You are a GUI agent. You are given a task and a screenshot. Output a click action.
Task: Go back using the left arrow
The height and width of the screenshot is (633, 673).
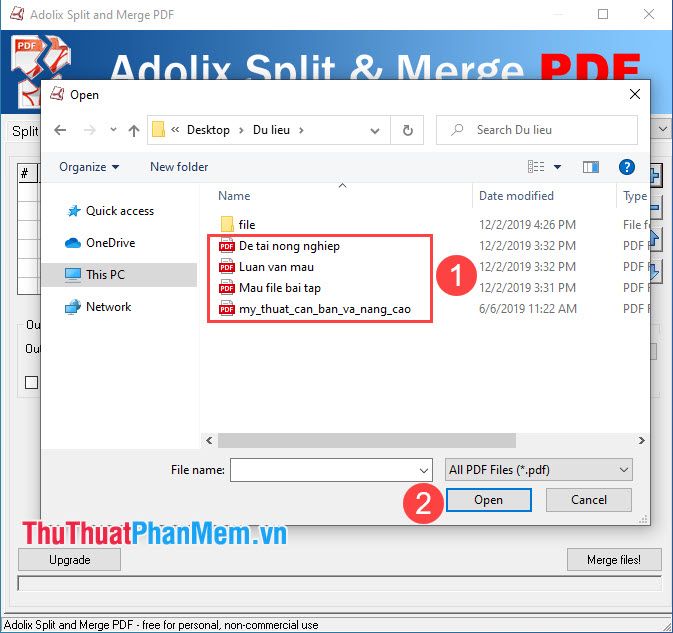(60, 130)
